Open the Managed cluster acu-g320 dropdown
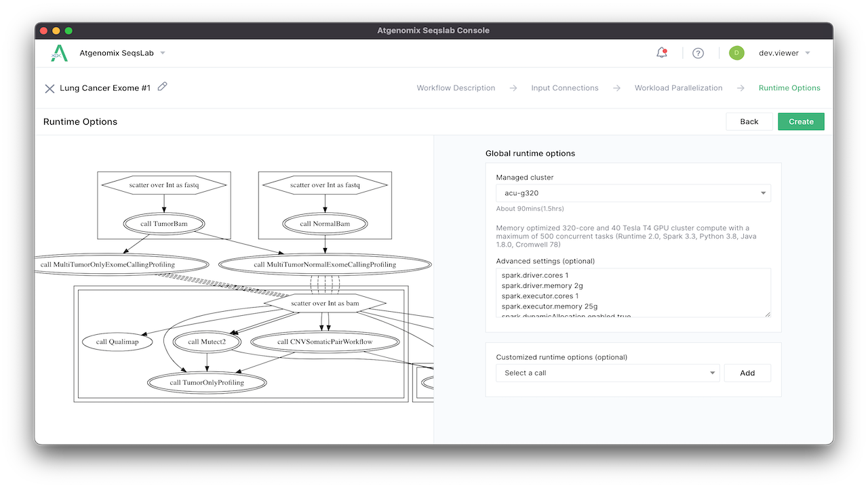 pyautogui.click(x=633, y=193)
